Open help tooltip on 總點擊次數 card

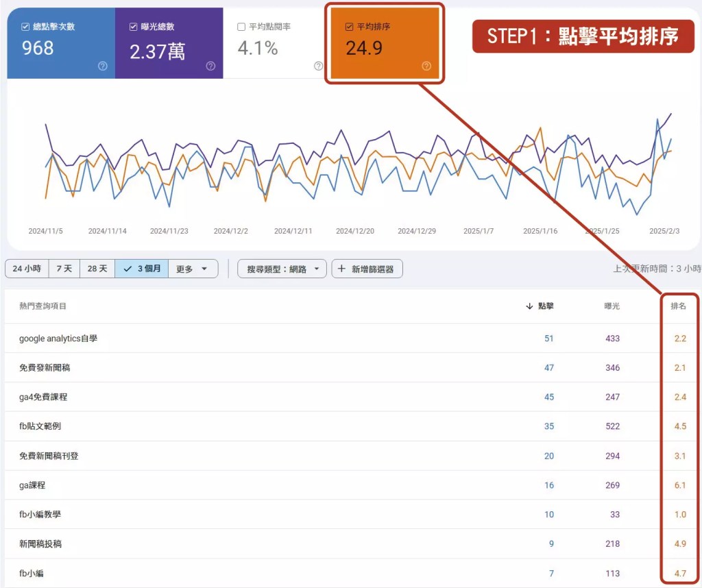click(101, 66)
